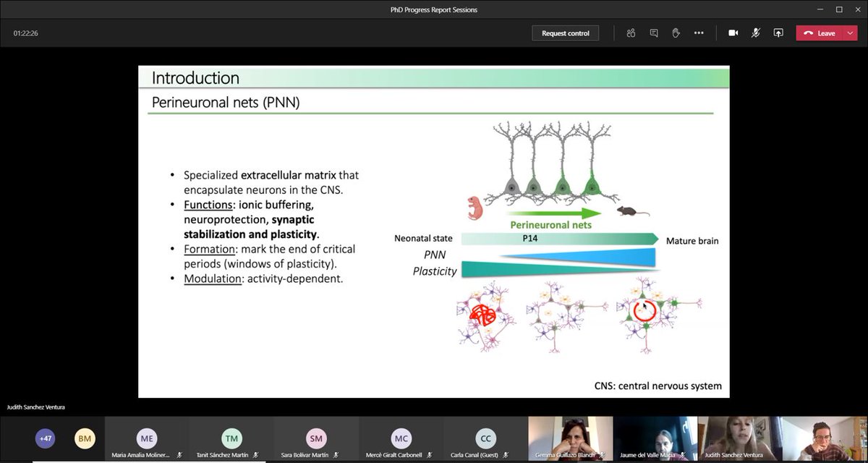Minimize the Teams meeting window
Image resolution: width=868 pixels, height=463 pixels.
coord(819,9)
